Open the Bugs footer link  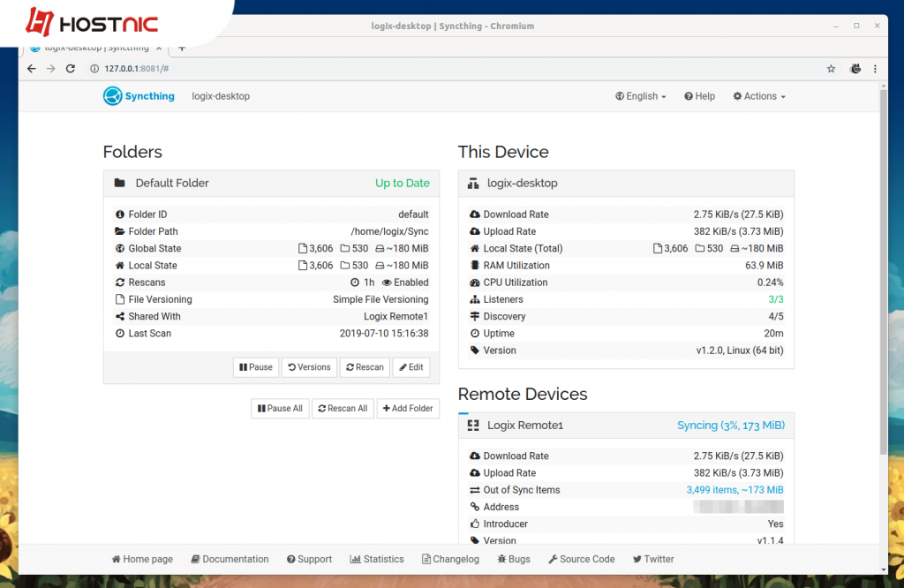pyautogui.click(x=514, y=559)
